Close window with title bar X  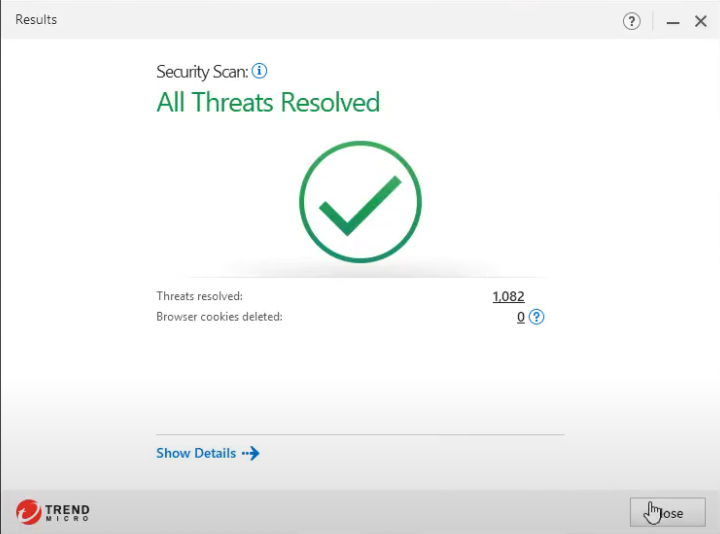point(701,21)
